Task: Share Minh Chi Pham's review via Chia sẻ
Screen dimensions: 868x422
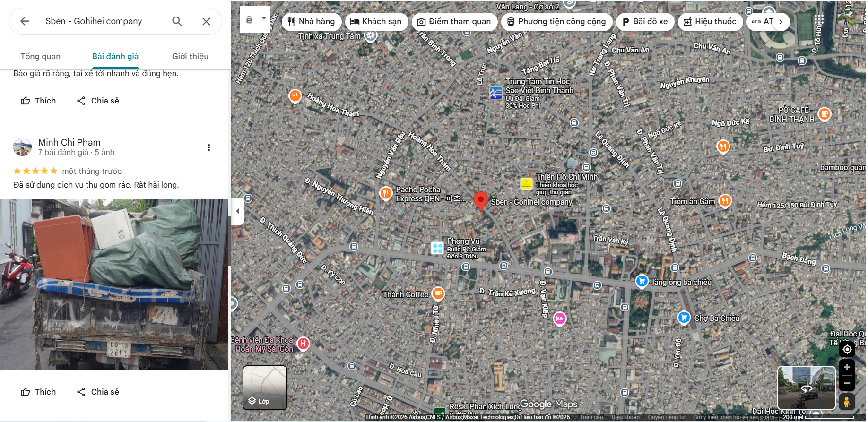Action: (98, 392)
